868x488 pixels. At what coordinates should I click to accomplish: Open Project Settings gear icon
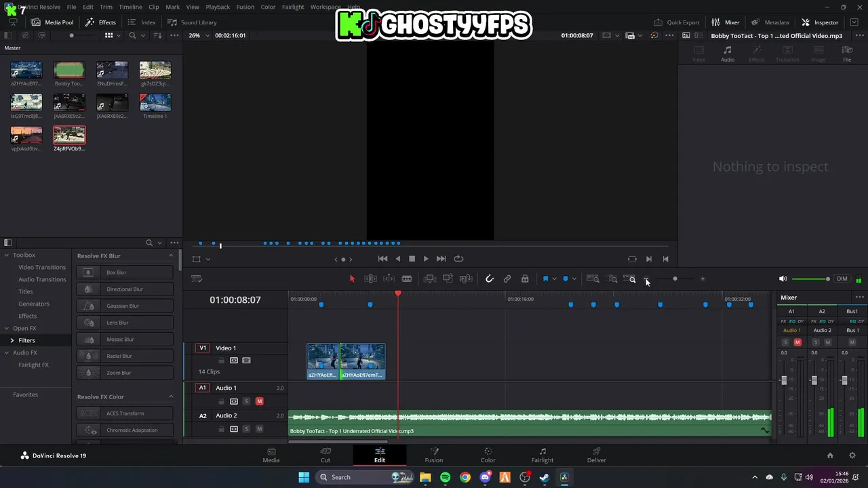[x=852, y=455]
